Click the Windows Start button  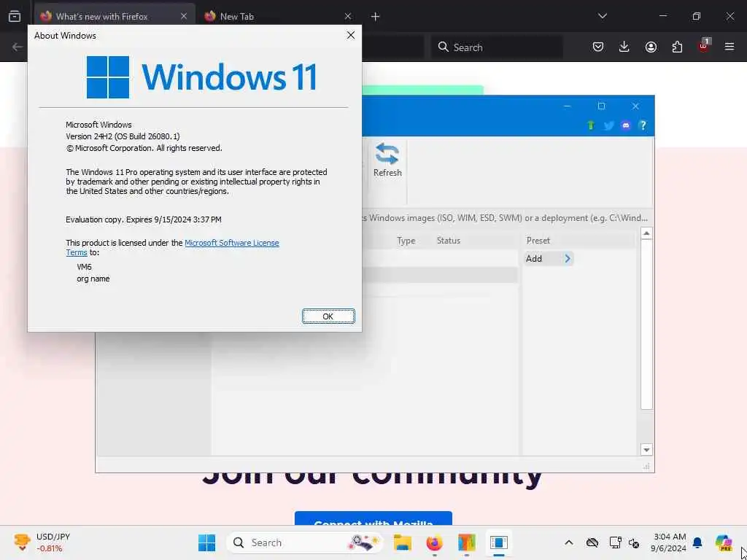point(206,542)
